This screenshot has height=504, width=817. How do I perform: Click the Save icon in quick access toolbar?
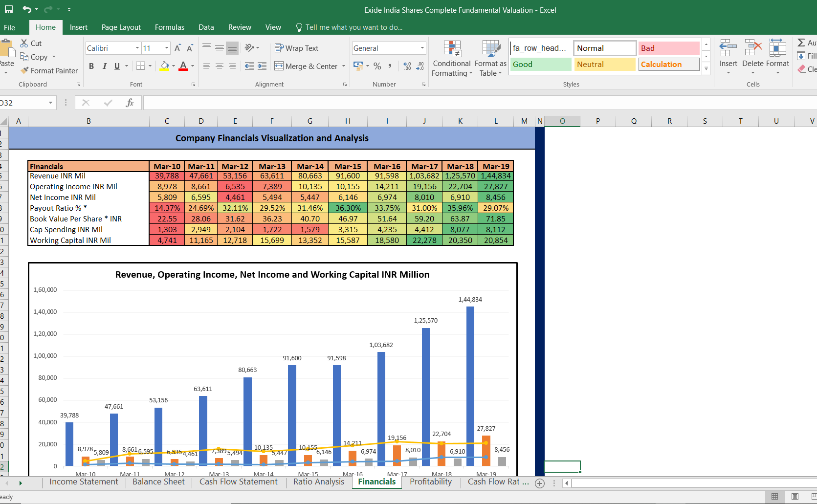(9, 9)
